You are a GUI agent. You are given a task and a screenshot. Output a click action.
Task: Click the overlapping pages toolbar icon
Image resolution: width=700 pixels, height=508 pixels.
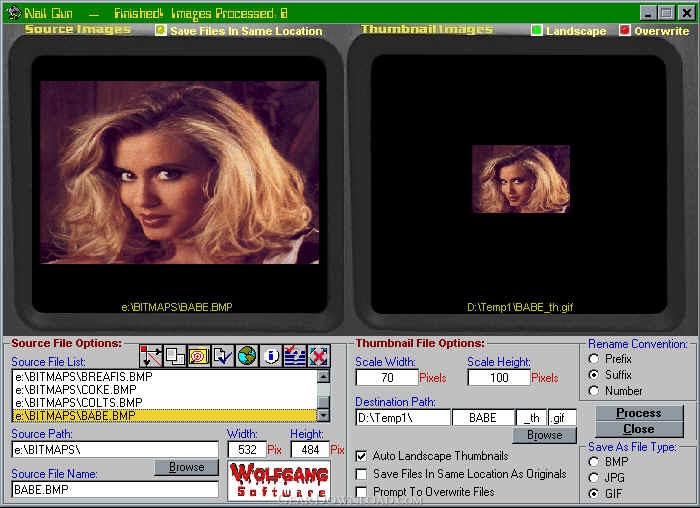175,356
